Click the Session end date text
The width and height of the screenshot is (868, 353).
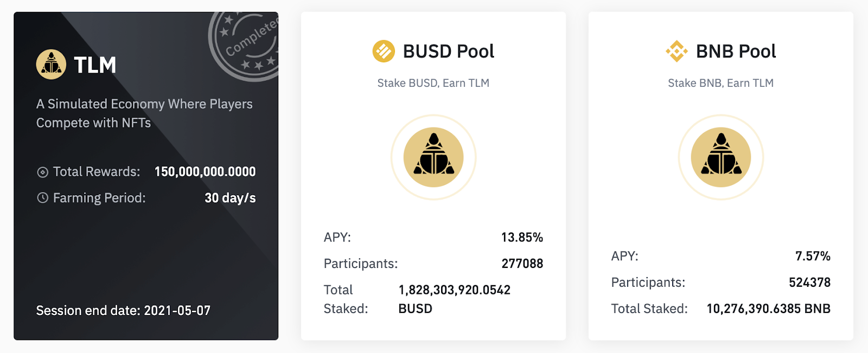pyautogui.click(x=123, y=311)
